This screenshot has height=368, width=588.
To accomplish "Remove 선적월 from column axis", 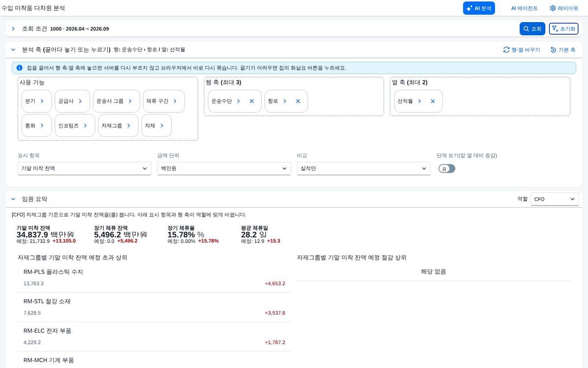I will tap(433, 101).
